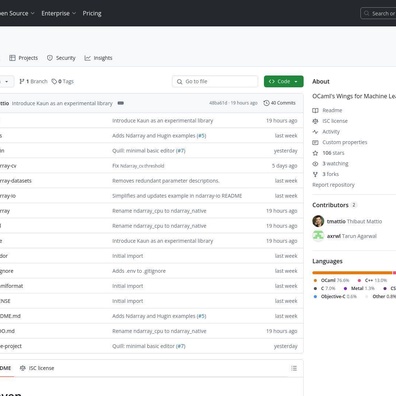Image resolution: width=396 pixels, height=396 pixels.
Task: Open the Readme link in About
Action: 332,110
